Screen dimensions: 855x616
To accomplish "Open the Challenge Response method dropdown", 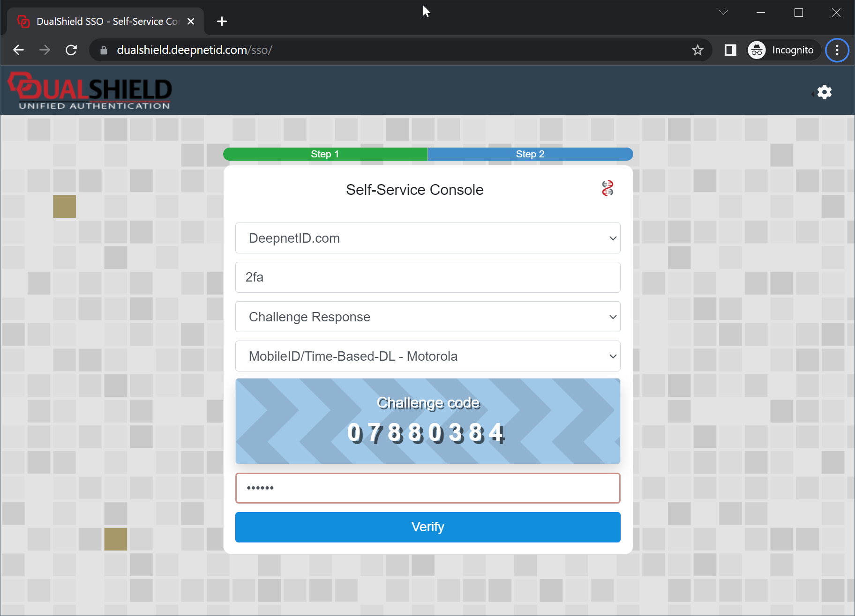I will (427, 317).
